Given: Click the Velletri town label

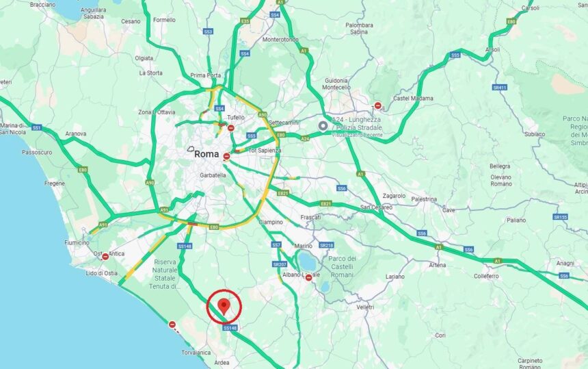Looking at the screenshot, I should pos(365,307).
